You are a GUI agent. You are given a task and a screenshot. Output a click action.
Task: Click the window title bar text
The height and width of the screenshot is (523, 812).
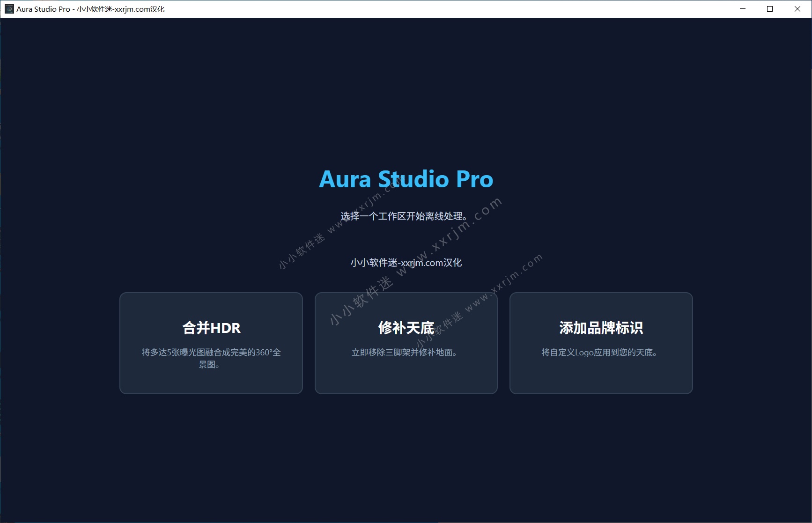click(x=90, y=8)
